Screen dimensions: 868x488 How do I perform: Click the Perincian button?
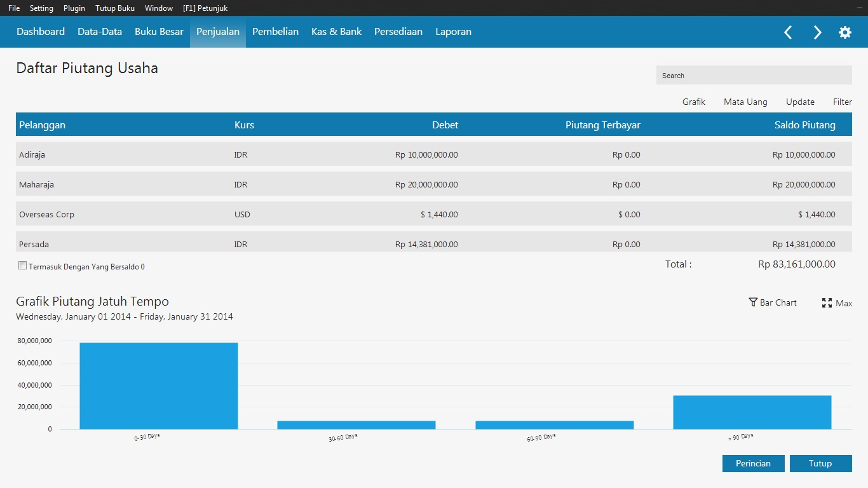point(753,463)
